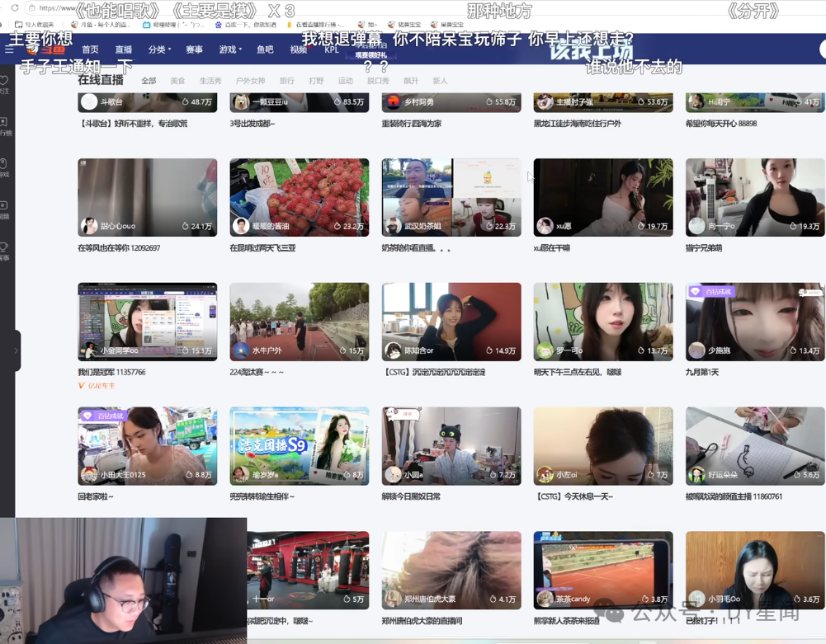Open 赛事 in the top navigation
Screen dimensions: 826x644
[x=195, y=49]
